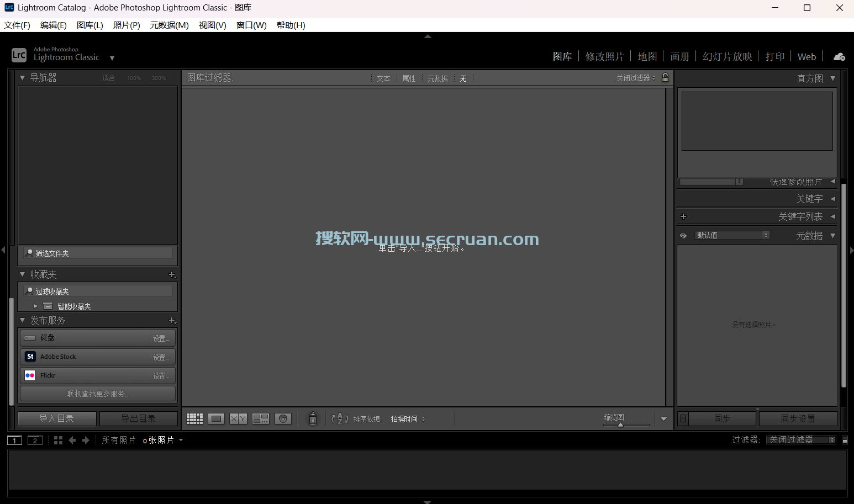Collapse the 直方图 panel
The height and width of the screenshot is (504, 854).
tap(832, 78)
